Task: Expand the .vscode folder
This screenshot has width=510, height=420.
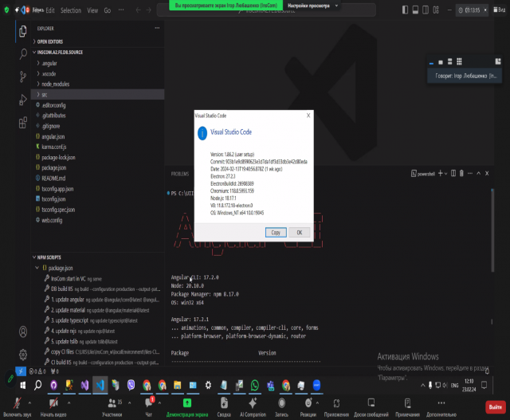Action: tap(49, 73)
